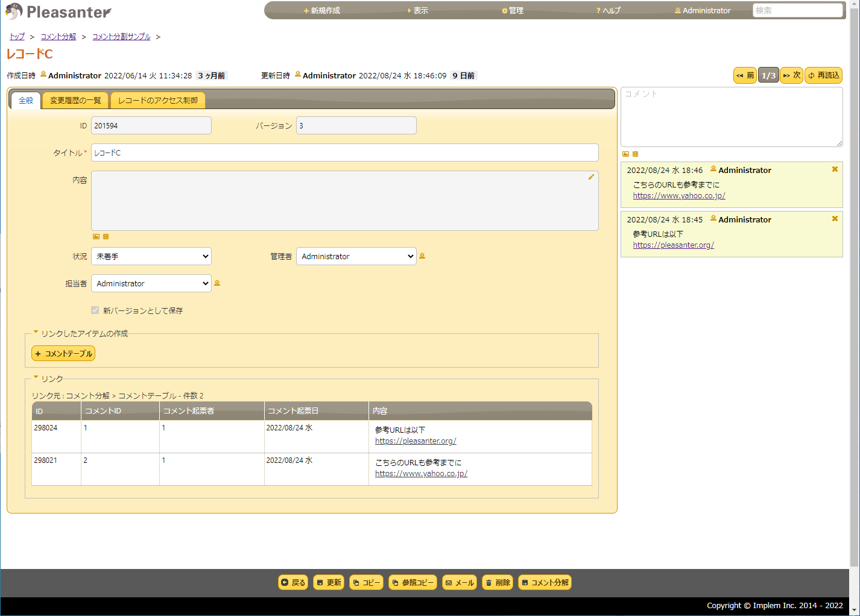Viewport: 860px width, 616px height.
Task: Click the Pleasanter logo icon
Action: pos(14,11)
